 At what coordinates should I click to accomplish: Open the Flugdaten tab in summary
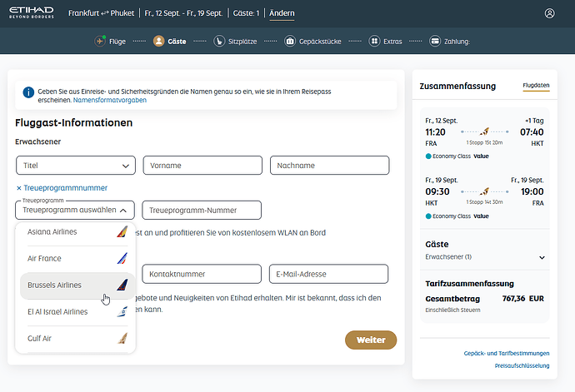coord(536,86)
